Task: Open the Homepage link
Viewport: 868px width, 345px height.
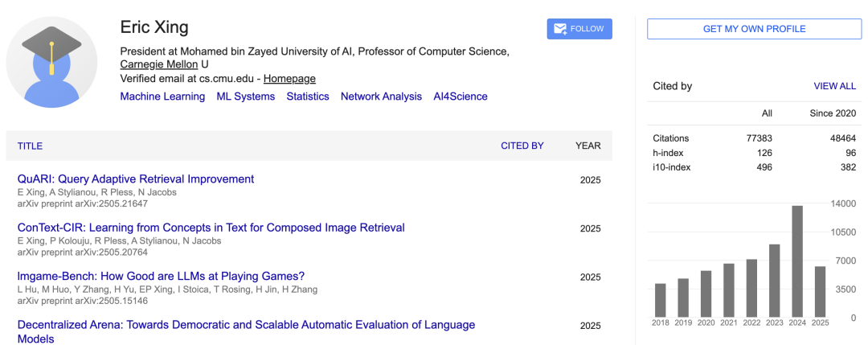Action: 289,79
